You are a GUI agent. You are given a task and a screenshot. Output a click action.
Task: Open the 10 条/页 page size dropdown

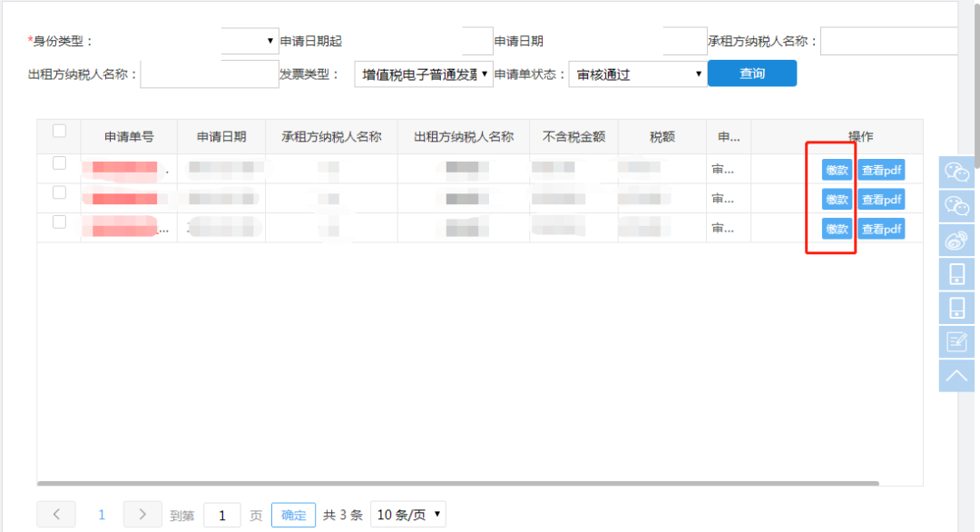click(408, 515)
